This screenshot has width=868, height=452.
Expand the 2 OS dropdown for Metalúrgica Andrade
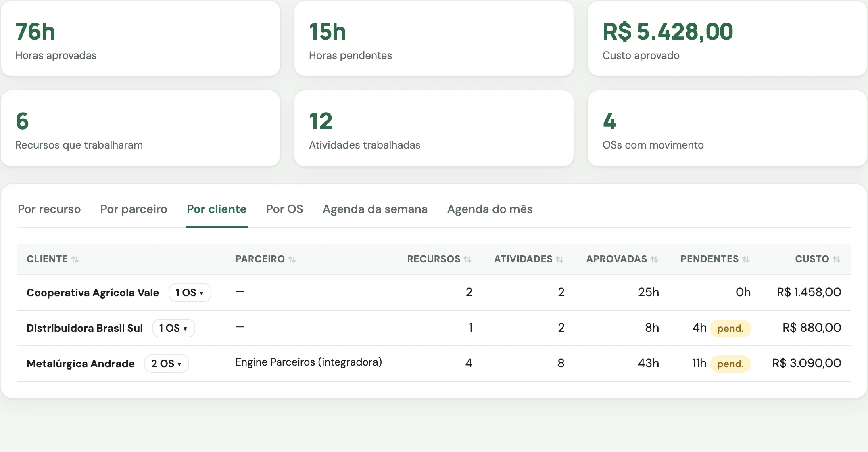pyautogui.click(x=166, y=364)
